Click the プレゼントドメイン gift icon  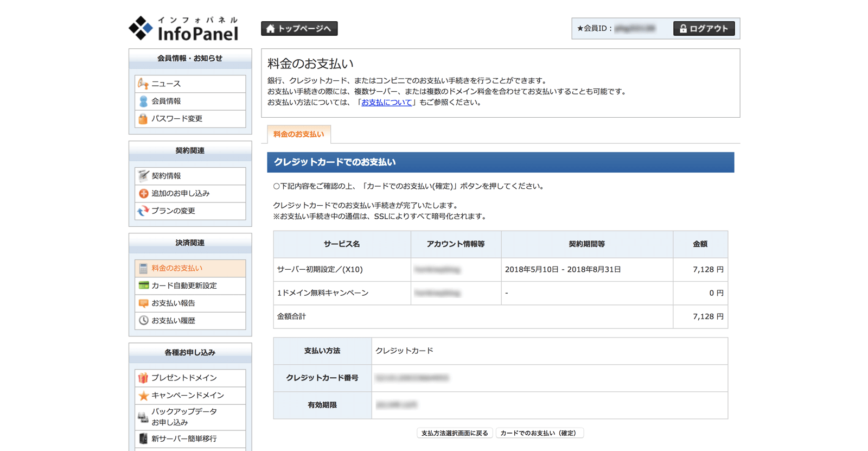click(143, 378)
